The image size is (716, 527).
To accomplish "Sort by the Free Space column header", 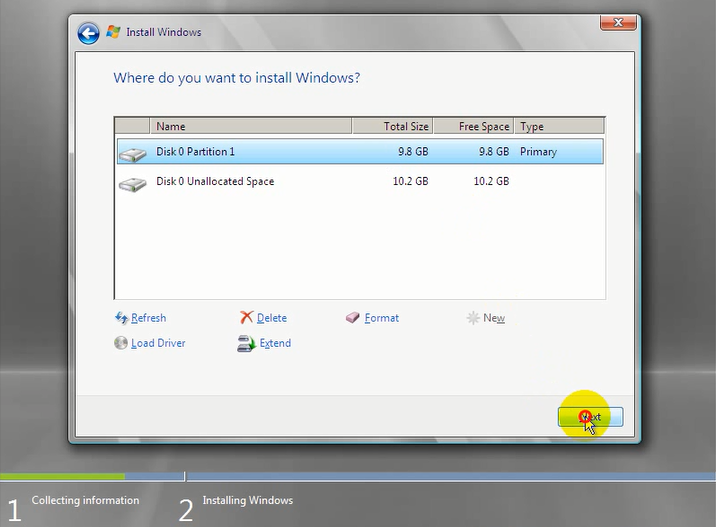I will (x=474, y=126).
